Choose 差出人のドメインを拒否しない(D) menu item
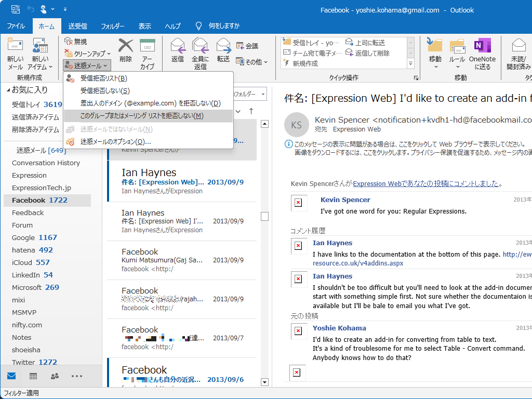The image size is (532, 399). (148, 103)
